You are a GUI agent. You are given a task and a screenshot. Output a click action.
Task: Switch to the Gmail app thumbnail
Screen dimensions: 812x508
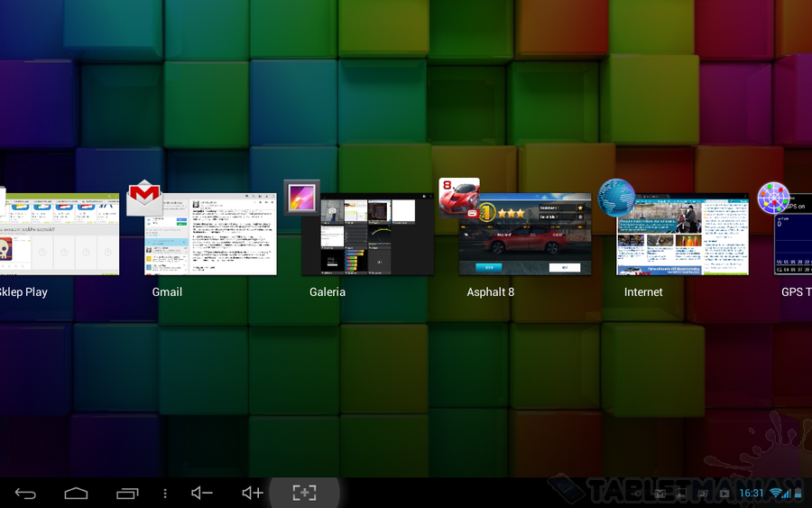[x=210, y=234]
